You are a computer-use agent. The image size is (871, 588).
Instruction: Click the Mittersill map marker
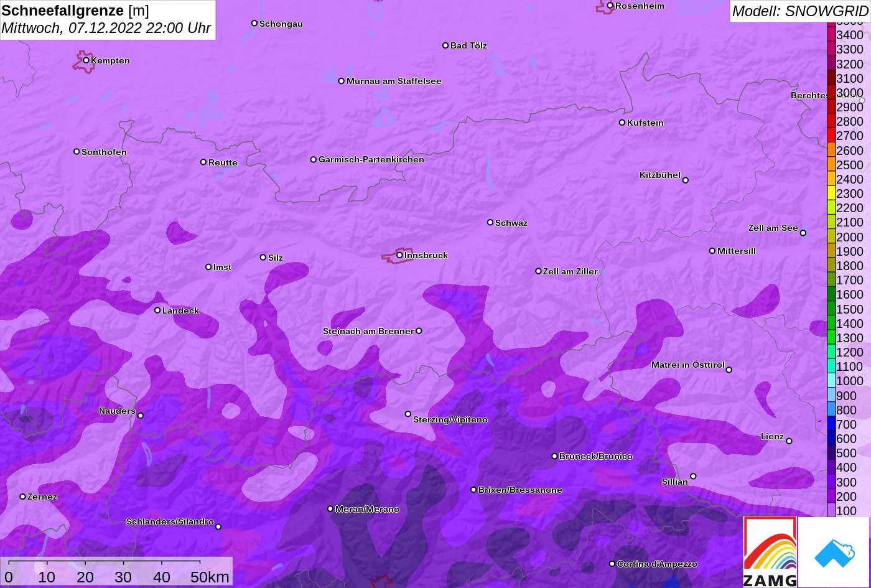(712, 251)
